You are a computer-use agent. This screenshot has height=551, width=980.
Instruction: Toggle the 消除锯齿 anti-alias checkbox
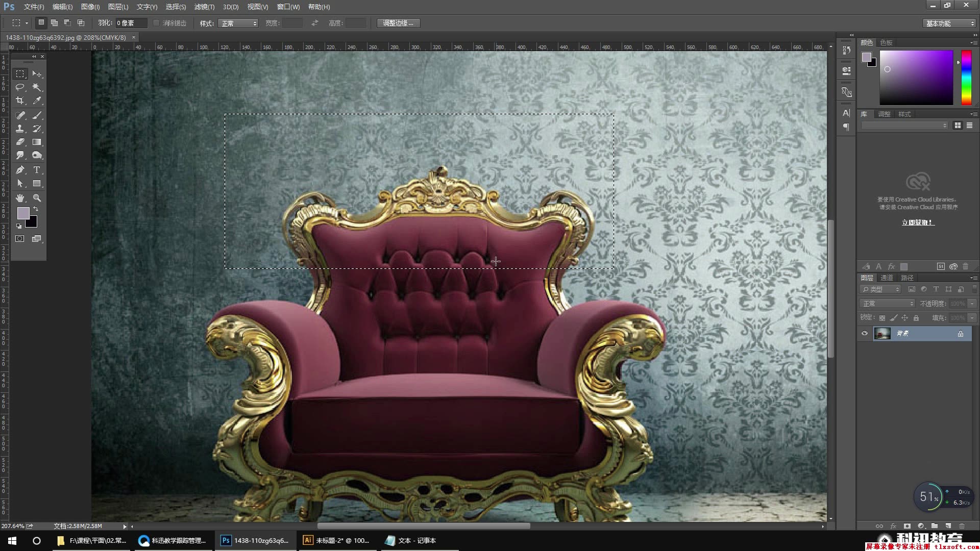[x=157, y=23]
